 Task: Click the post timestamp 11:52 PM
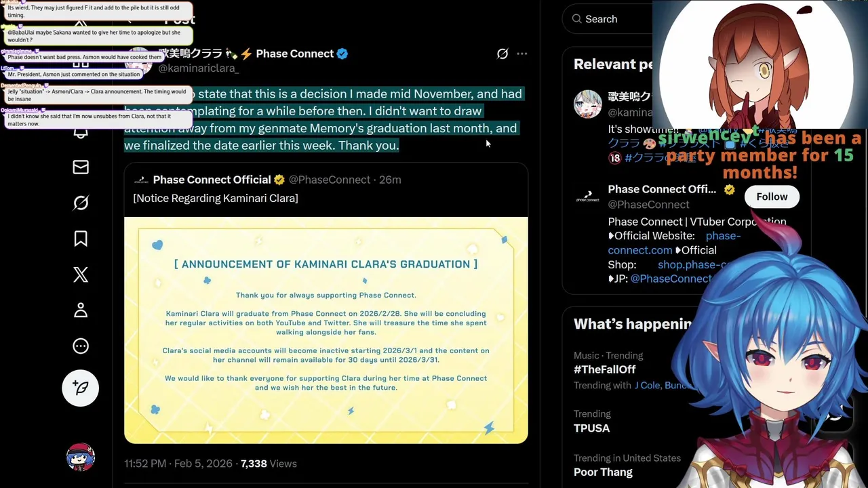click(x=145, y=464)
